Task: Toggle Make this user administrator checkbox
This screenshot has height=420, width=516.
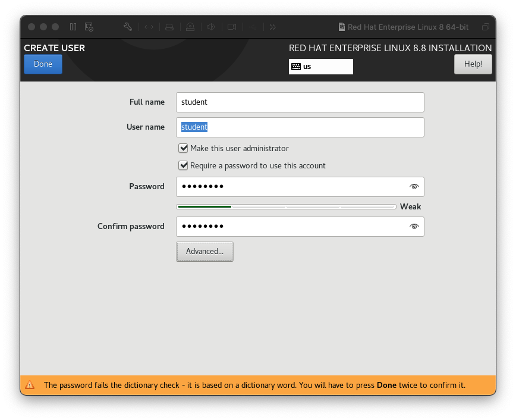Action: 183,148
